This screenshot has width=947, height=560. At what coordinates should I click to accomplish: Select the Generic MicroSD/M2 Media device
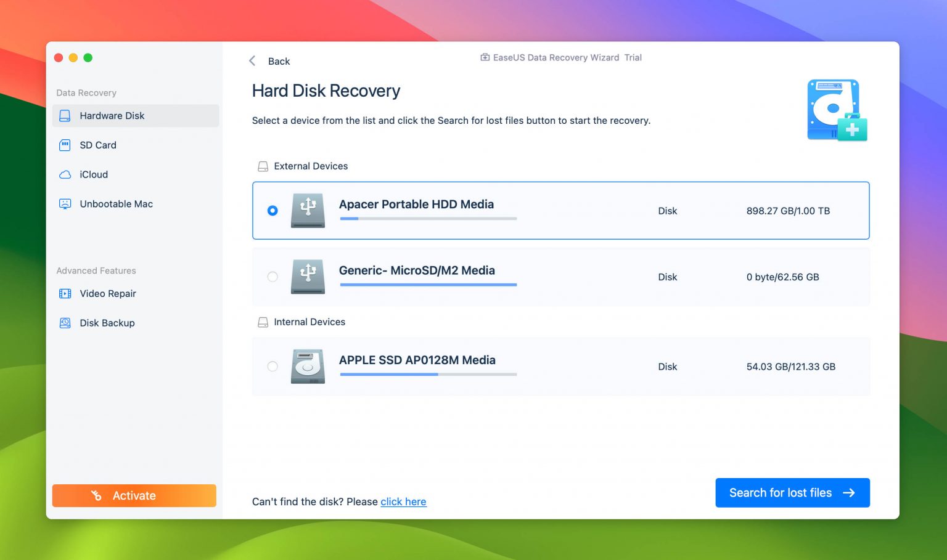pyautogui.click(x=272, y=277)
